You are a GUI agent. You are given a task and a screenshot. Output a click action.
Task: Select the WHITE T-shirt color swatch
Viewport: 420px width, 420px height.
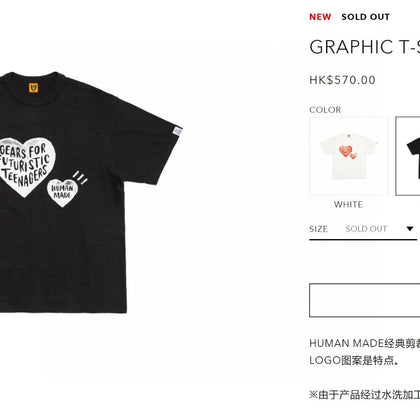[x=349, y=156]
